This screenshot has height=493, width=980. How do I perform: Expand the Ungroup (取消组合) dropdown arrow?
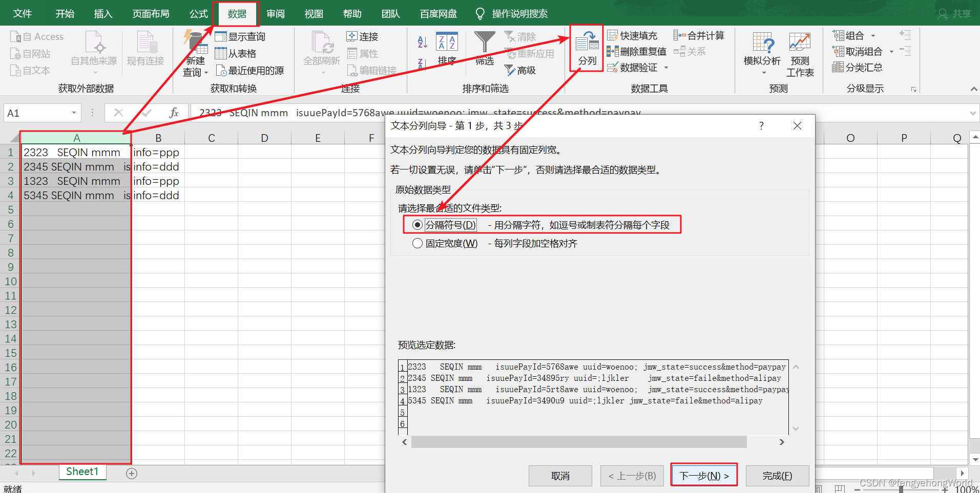pos(891,52)
